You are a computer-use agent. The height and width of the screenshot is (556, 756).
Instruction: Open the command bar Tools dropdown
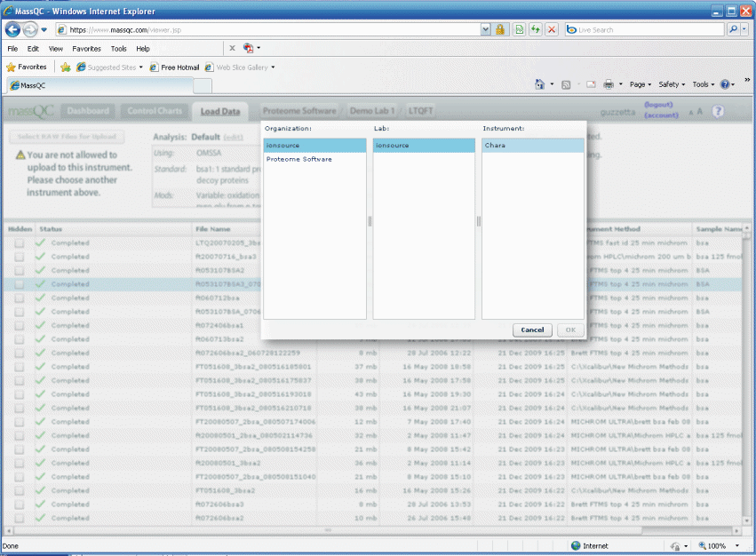[704, 84]
